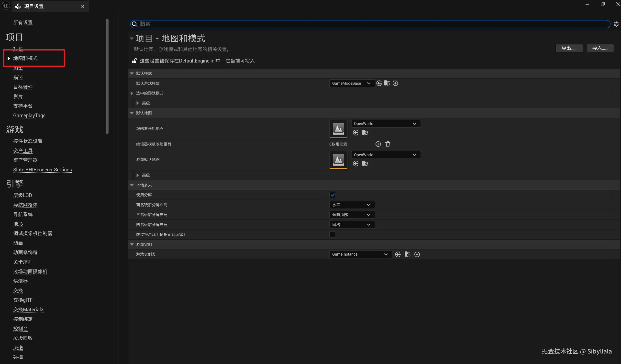
Task: Expand the 选中的游戏模式 section
Action: [132, 93]
